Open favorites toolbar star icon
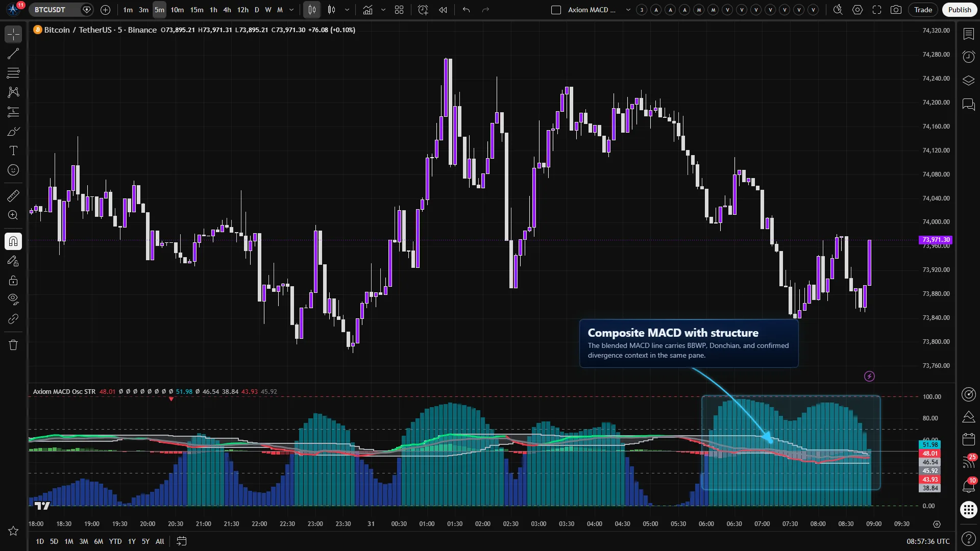This screenshot has height=551, width=980. [13, 531]
